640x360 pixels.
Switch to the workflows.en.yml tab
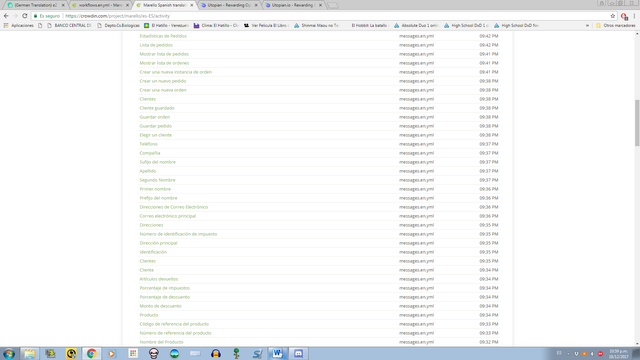click(99, 5)
